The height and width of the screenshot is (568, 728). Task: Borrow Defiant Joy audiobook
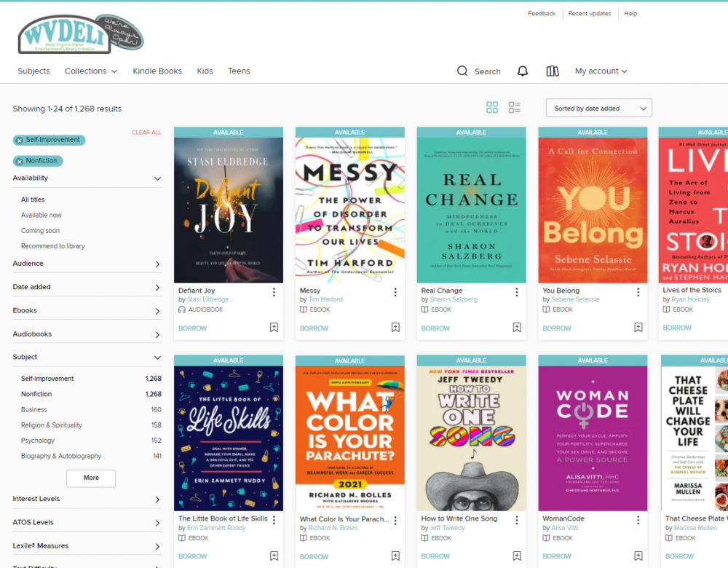point(193,328)
